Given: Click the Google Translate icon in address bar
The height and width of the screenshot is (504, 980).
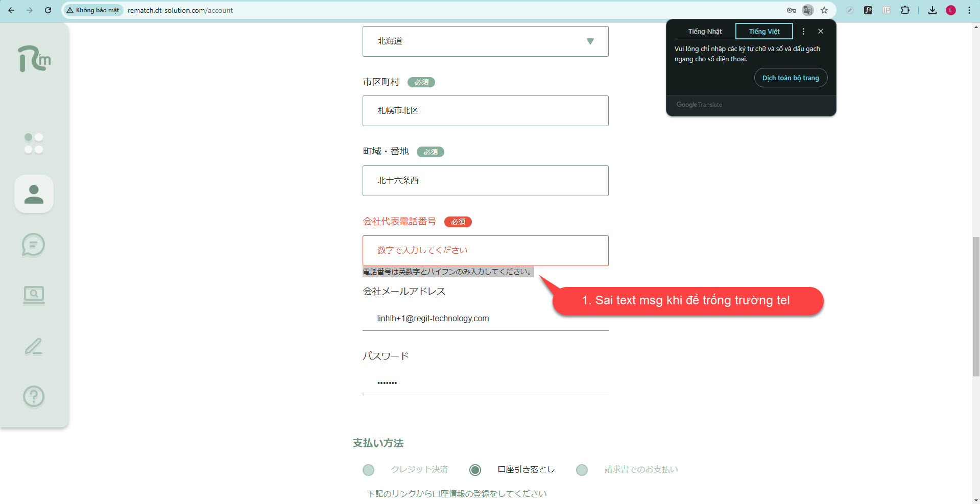Looking at the screenshot, I should click(x=807, y=10).
